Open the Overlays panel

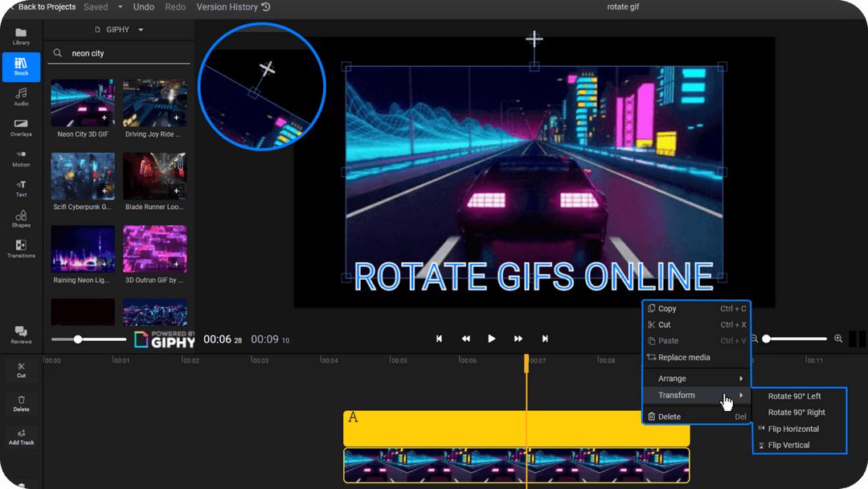pyautogui.click(x=21, y=127)
